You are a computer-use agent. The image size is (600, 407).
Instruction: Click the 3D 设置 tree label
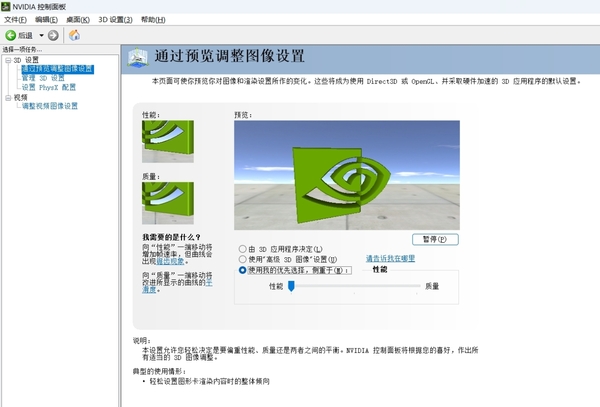pos(26,60)
